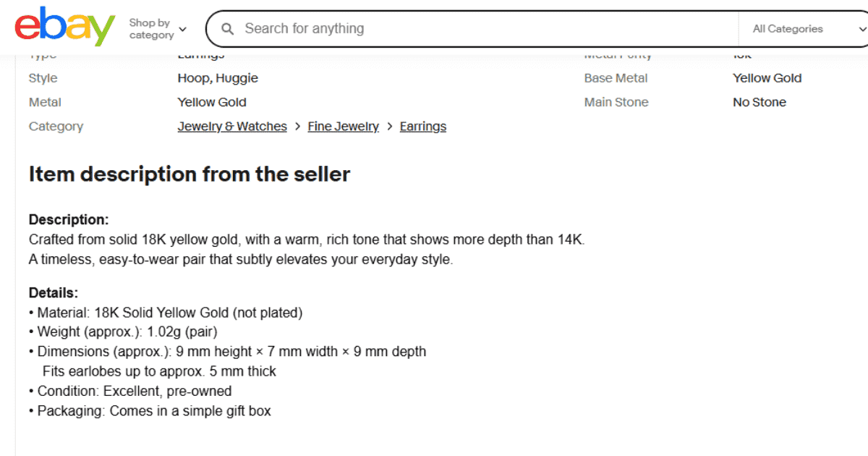Open the Shop by category menu
The width and height of the screenshot is (868, 456).
click(151, 29)
